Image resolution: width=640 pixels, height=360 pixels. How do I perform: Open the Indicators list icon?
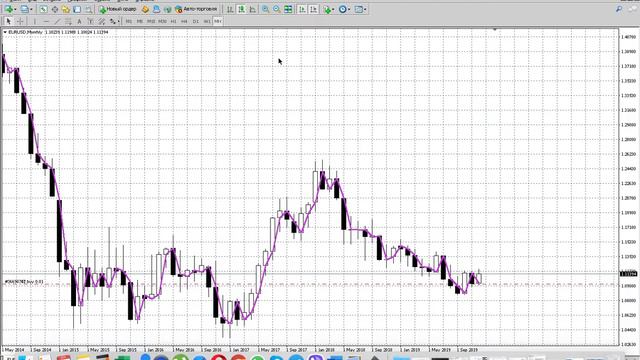click(327, 9)
